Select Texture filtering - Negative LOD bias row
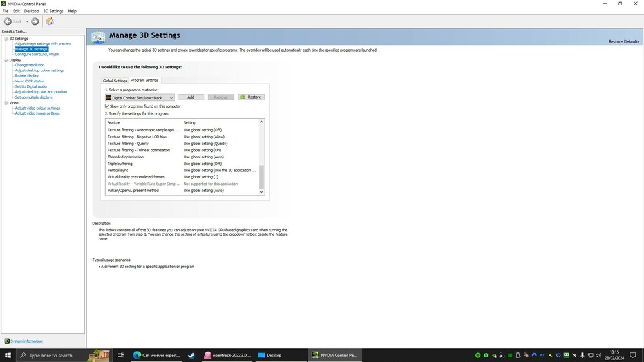 click(182, 137)
